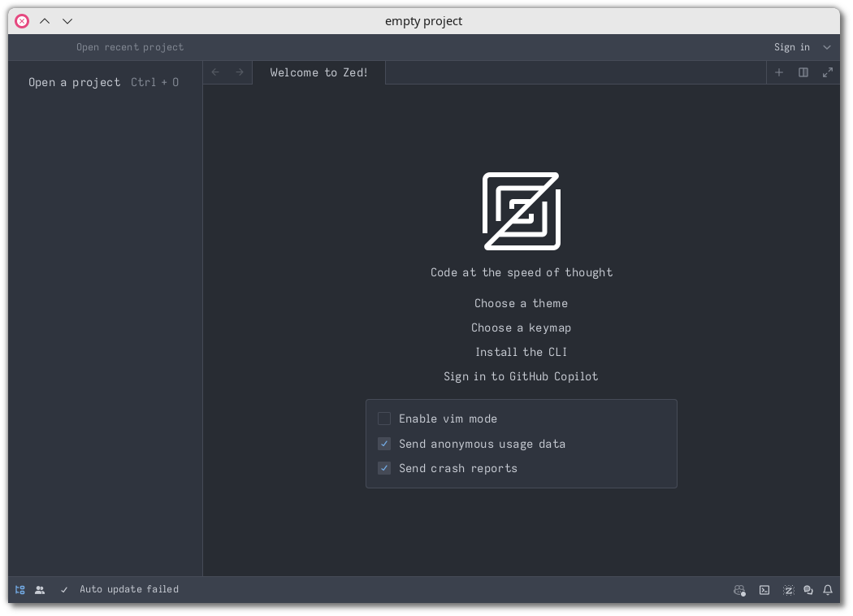Viewport: 853px width, 616px height.
Task: Open the chat panel icon
Action: [808, 590]
